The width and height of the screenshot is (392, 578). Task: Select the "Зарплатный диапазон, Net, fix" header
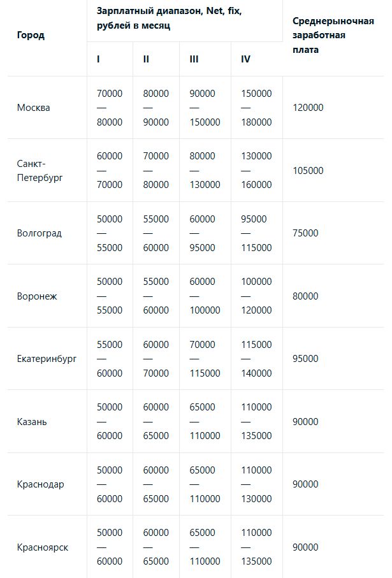click(x=169, y=18)
